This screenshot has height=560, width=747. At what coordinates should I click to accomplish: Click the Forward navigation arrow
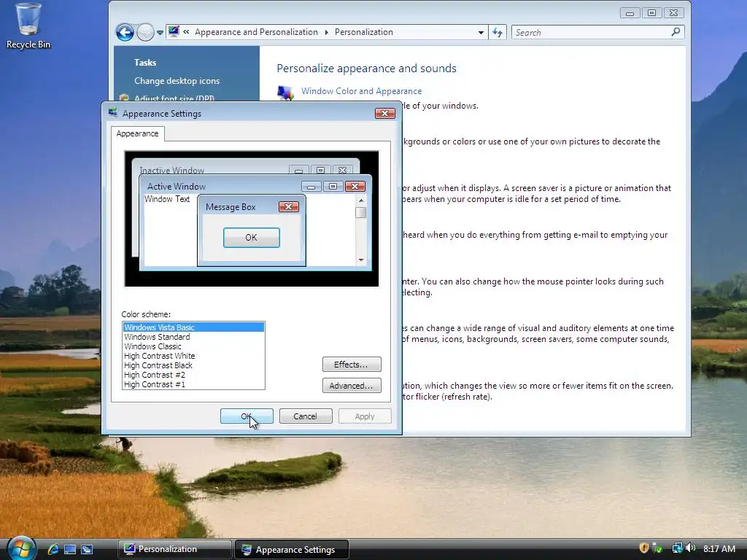(x=145, y=32)
